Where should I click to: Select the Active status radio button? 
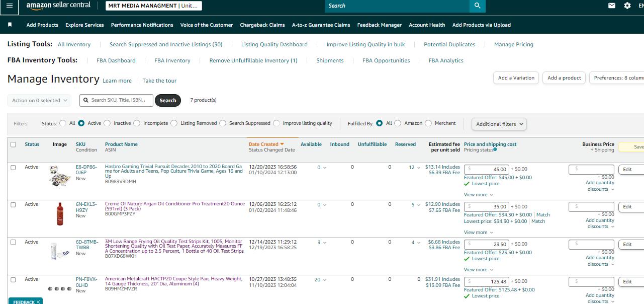(81, 123)
